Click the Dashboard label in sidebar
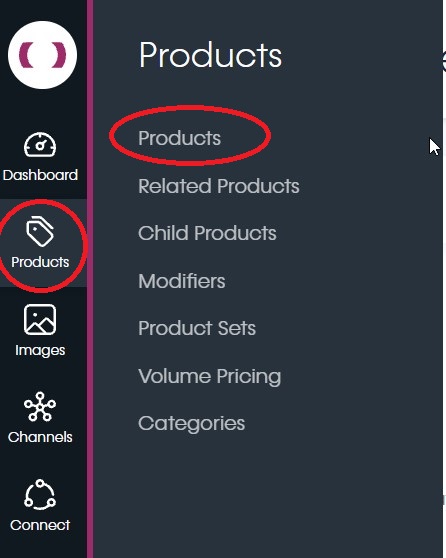446x558 pixels. (x=40, y=175)
